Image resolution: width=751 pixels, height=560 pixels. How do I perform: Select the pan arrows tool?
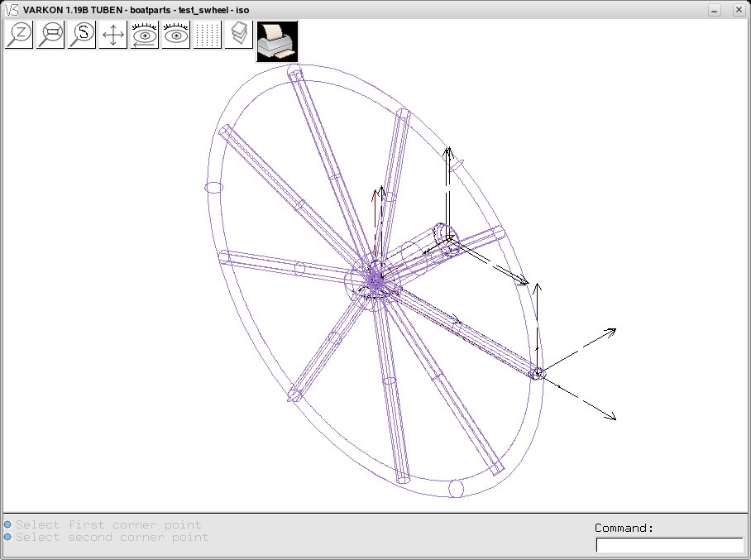(113, 35)
